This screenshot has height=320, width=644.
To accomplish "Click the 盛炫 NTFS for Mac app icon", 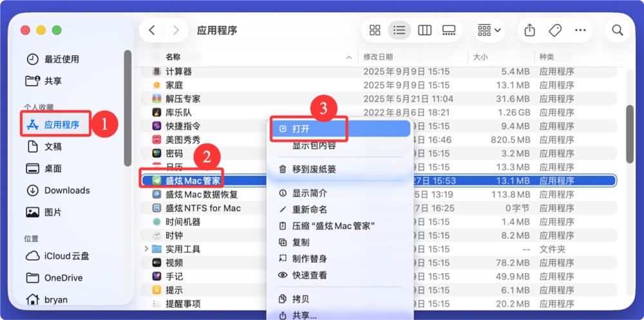I will pyautogui.click(x=156, y=208).
